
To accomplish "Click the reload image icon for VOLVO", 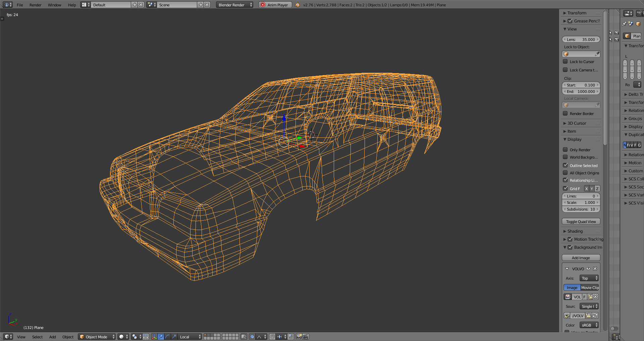I will pos(595,316).
